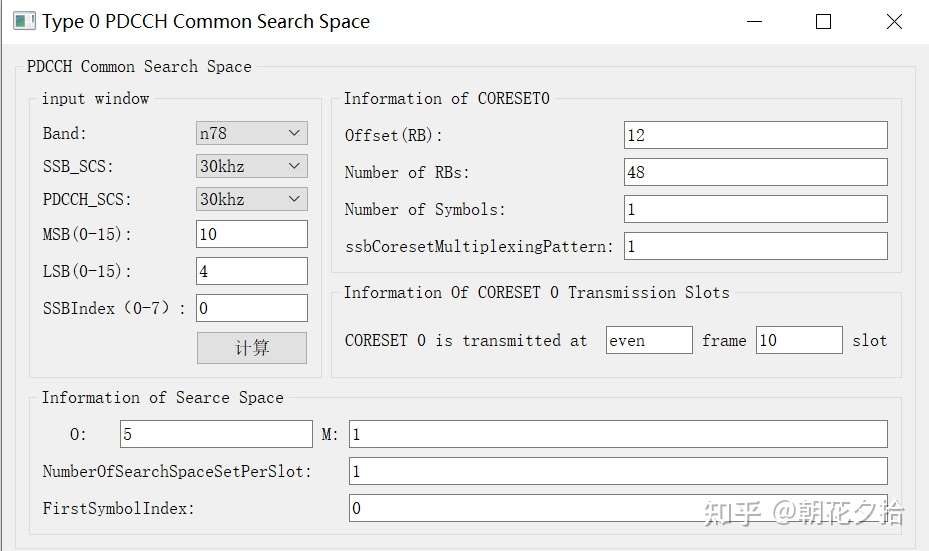The width and height of the screenshot is (929, 551).
Task: Minimize the window from title bar
Action: (753, 21)
